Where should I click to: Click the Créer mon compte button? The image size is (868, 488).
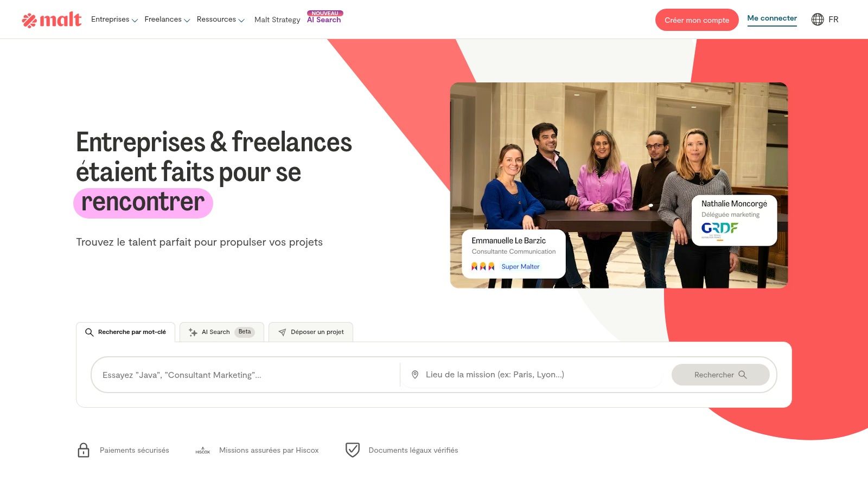697,20
